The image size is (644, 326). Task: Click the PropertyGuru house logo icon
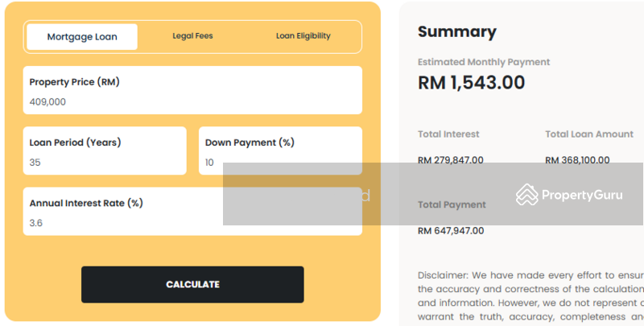pyautogui.click(x=527, y=194)
